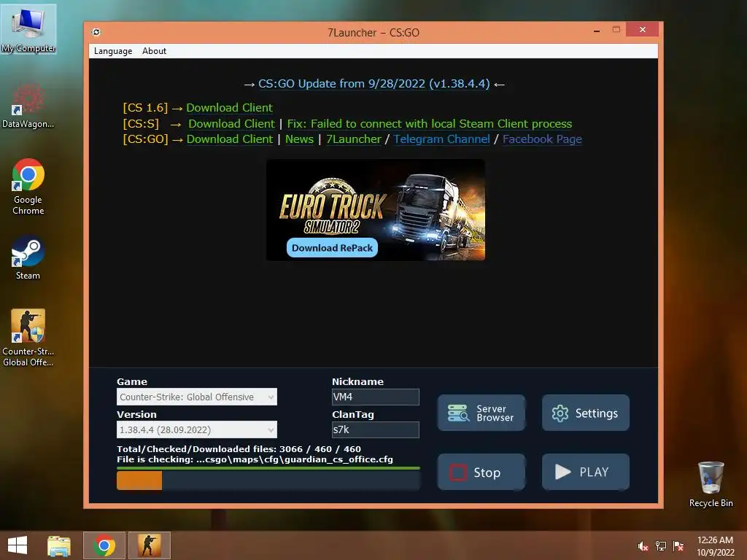Open the About menu
Viewport: 747px width, 560px height.
[154, 51]
